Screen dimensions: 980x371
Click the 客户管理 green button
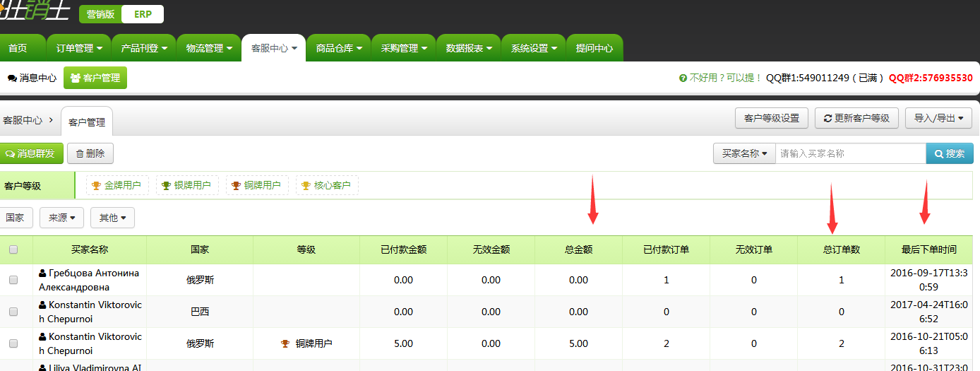tap(95, 78)
